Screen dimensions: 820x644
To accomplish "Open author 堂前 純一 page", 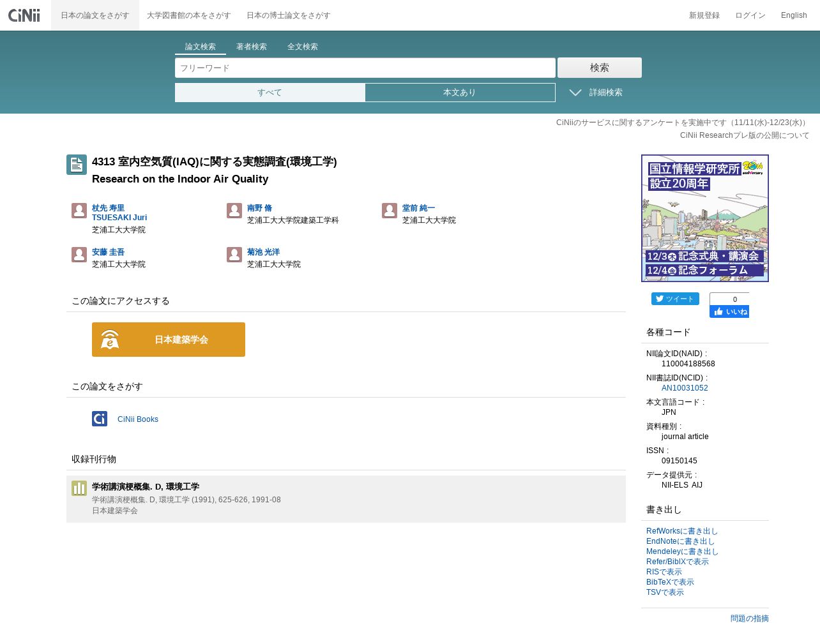I will pos(419,208).
